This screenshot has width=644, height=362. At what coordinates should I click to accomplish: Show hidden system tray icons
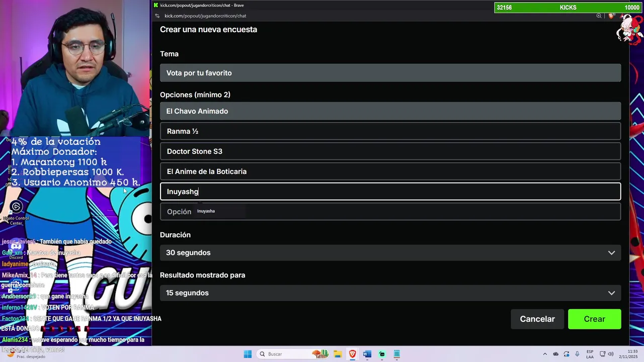click(x=545, y=354)
